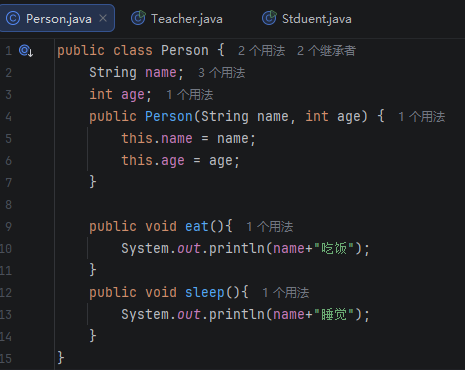
Task: Click the closing brace on line 15
Action: (61, 358)
